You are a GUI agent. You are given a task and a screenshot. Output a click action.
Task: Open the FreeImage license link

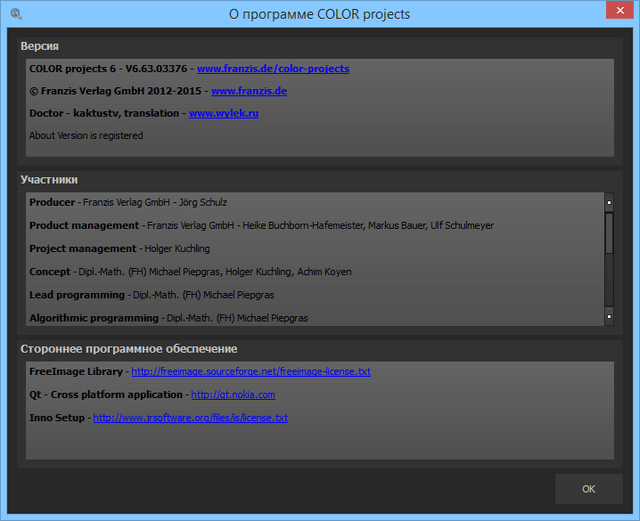[250, 372]
